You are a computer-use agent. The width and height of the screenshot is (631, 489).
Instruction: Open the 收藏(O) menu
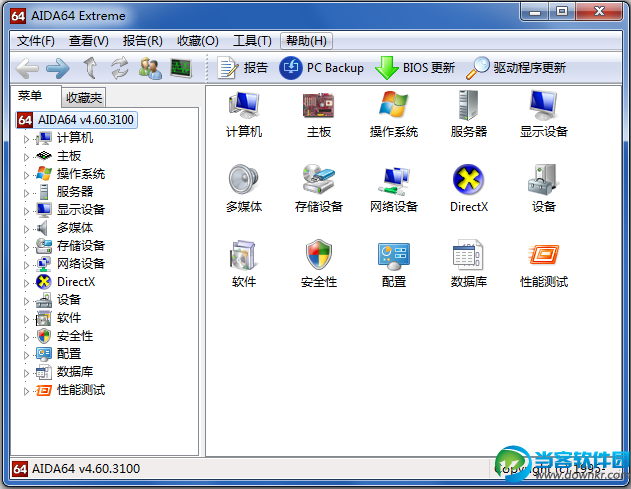point(198,41)
